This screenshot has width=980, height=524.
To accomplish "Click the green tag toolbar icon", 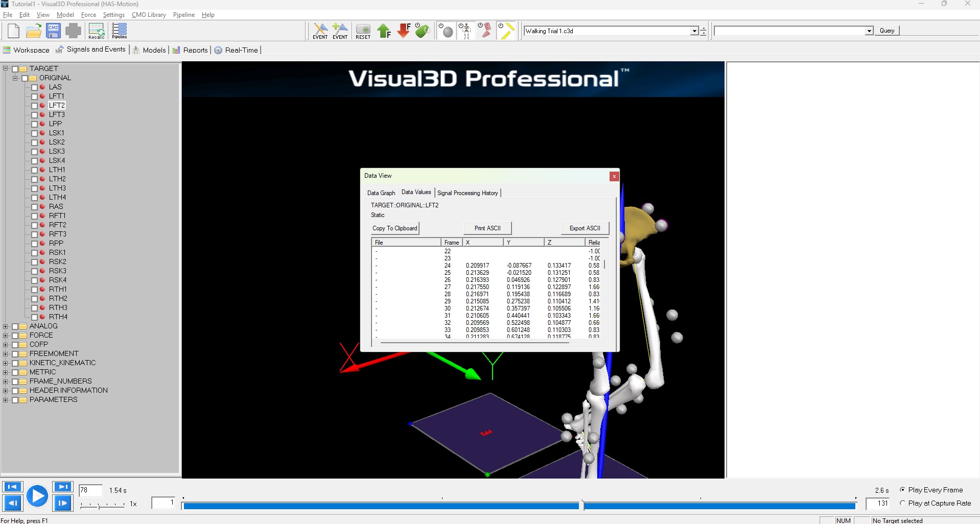I will 423,31.
